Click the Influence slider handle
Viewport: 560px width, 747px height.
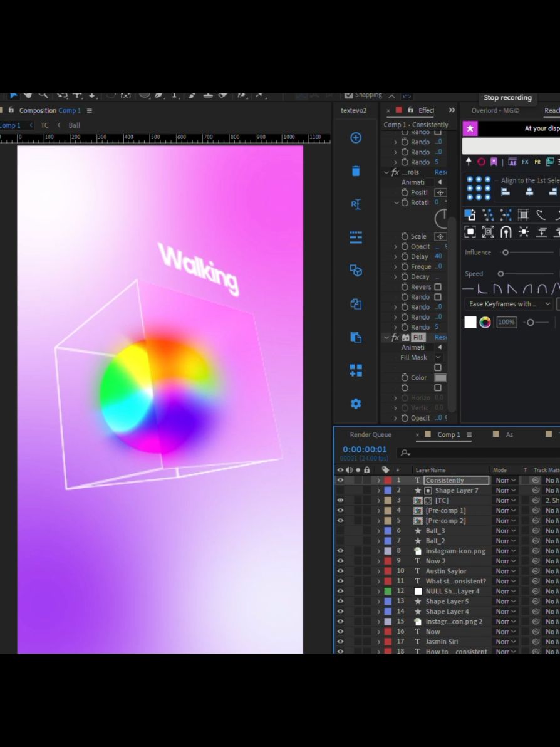coord(506,253)
